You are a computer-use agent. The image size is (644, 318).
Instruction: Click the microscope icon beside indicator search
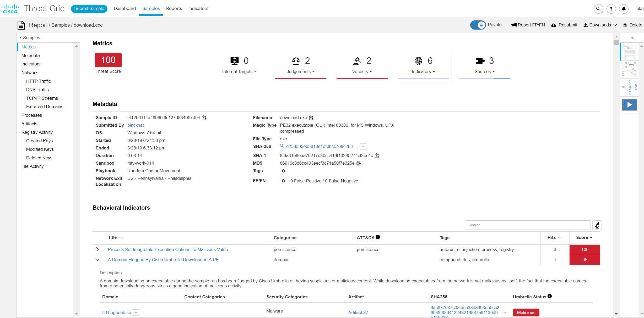[597, 225]
